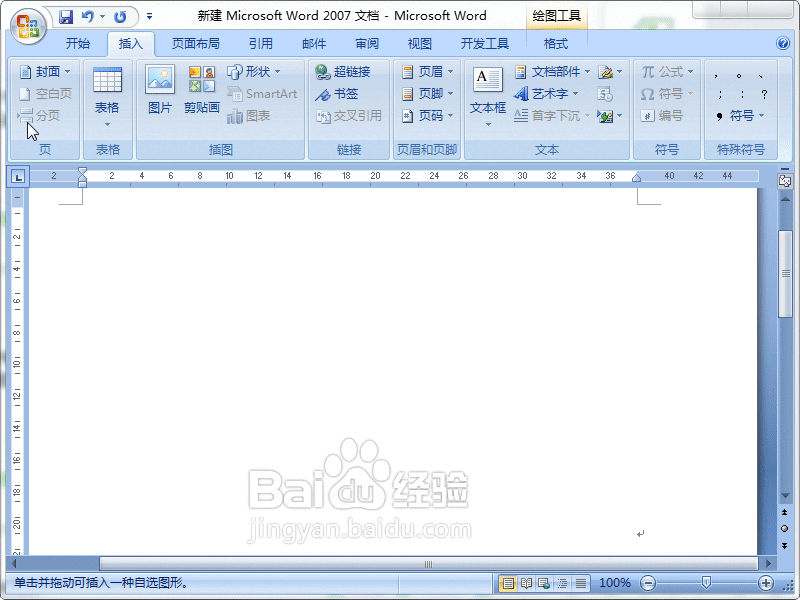Open the 艺术字 WordArt gallery
800x600 pixels.
[546, 94]
